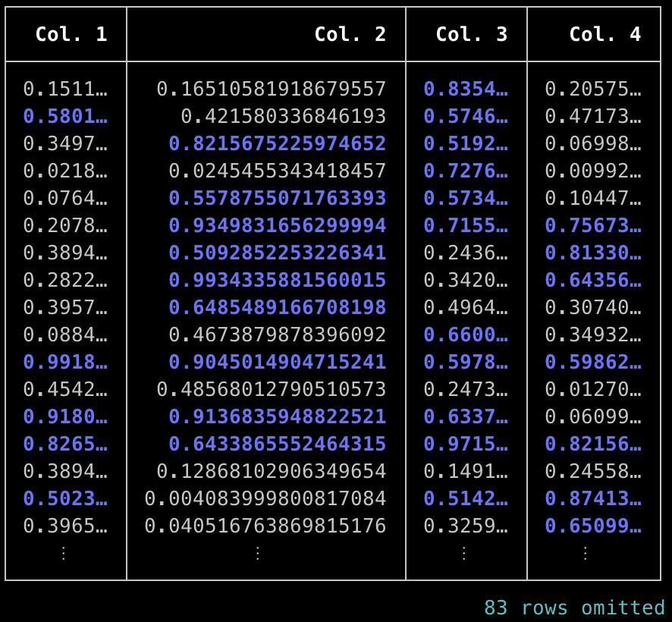
Task: Click the cell 0.024545534341845​7
Action: pos(278,171)
